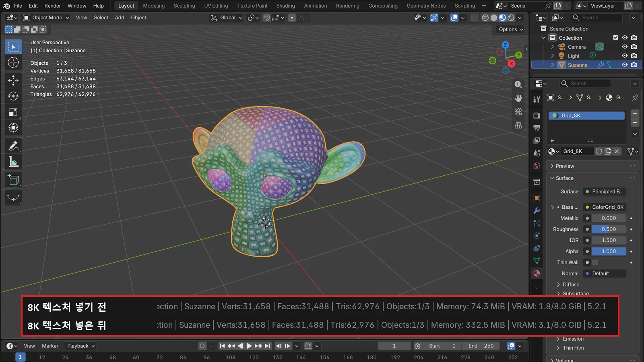The width and height of the screenshot is (644, 362).
Task: Open the Tool properties tab
Action: click(x=537, y=99)
